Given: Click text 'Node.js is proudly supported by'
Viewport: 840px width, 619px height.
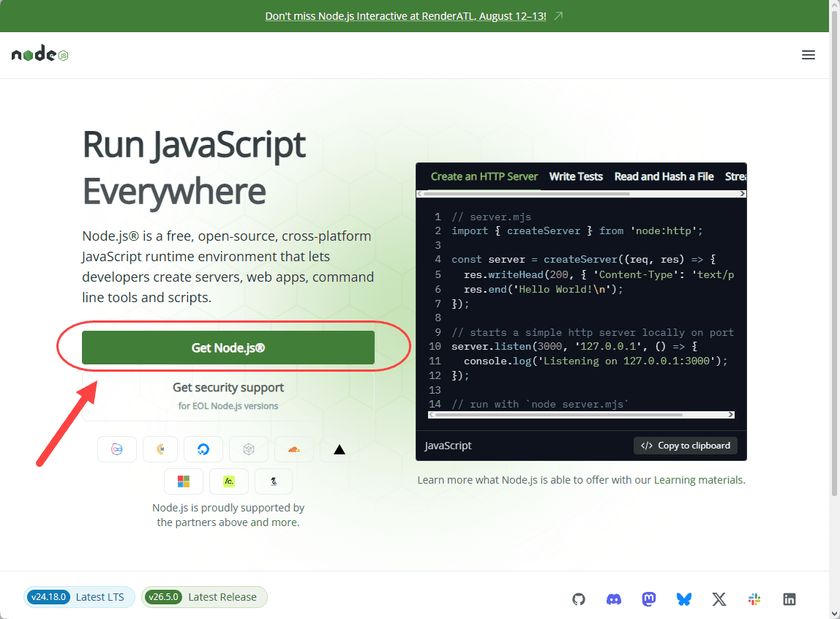Looking at the screenshot, I should tap(228, 508).
